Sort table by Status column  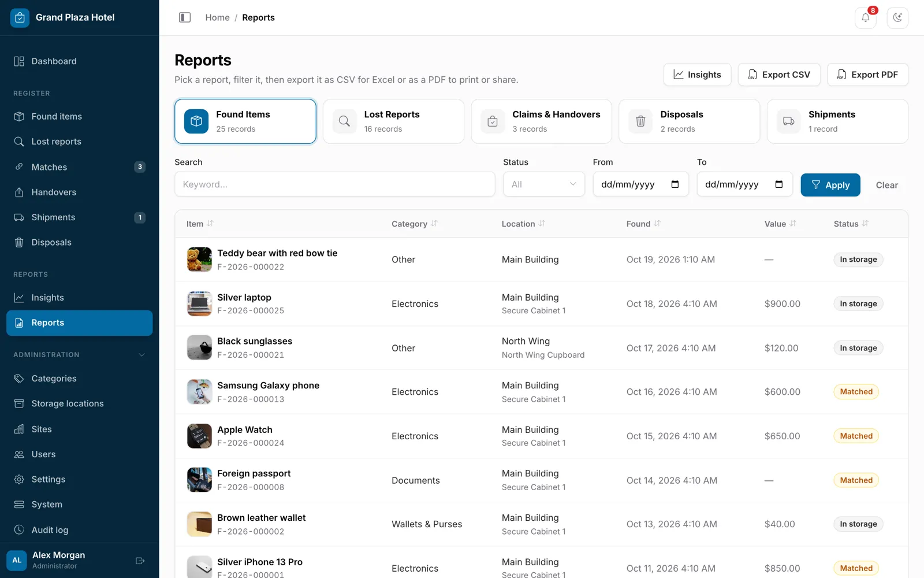coord(851,224)
